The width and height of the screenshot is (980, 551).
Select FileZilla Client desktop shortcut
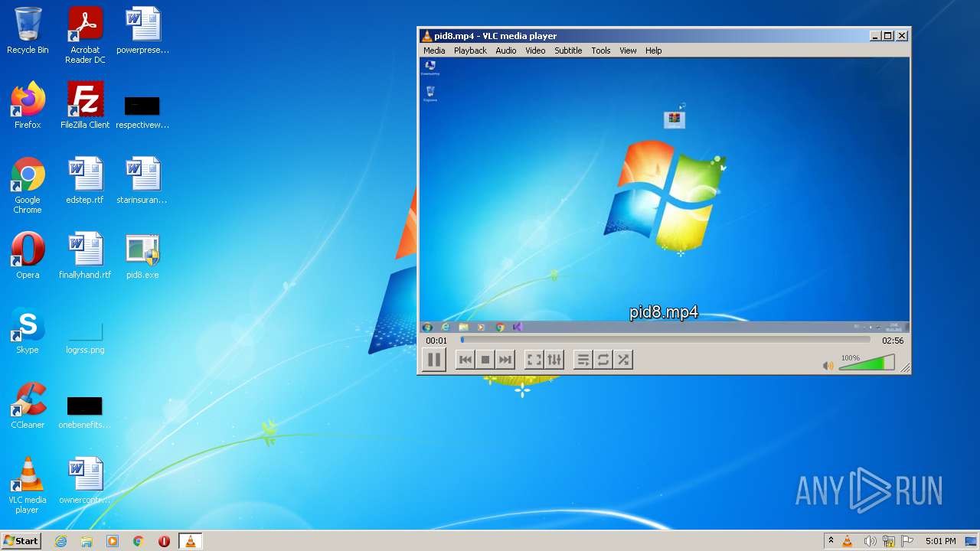[85, 105]
